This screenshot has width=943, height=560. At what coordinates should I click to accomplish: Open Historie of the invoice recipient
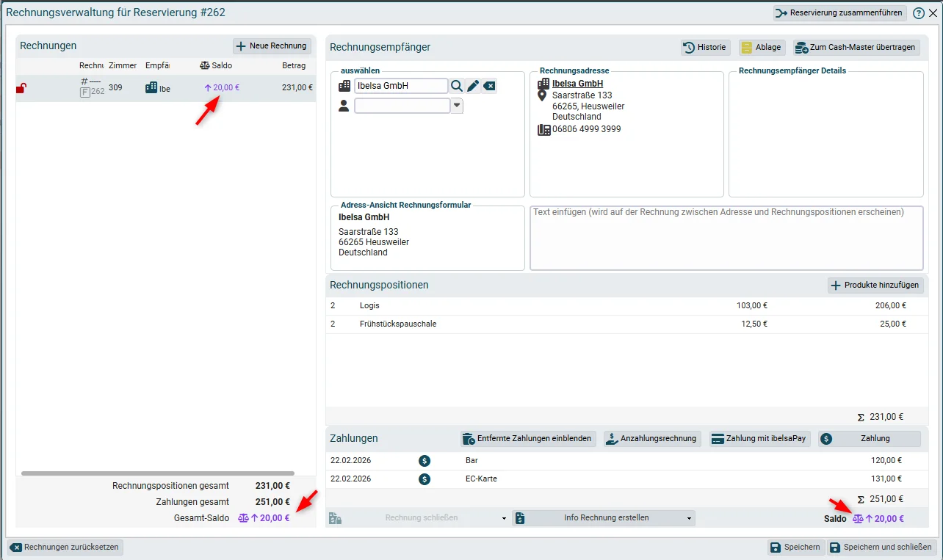tap(706, 47)
